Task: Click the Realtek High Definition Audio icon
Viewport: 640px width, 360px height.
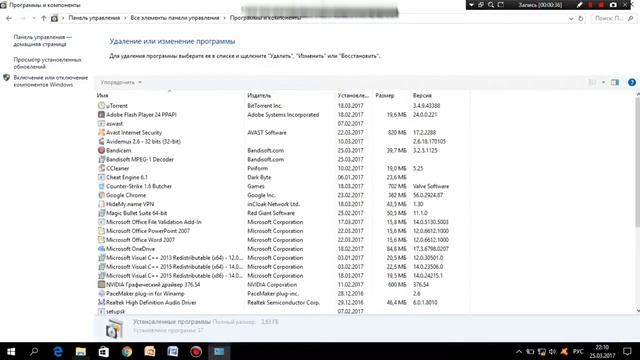Action: [101, 302]
